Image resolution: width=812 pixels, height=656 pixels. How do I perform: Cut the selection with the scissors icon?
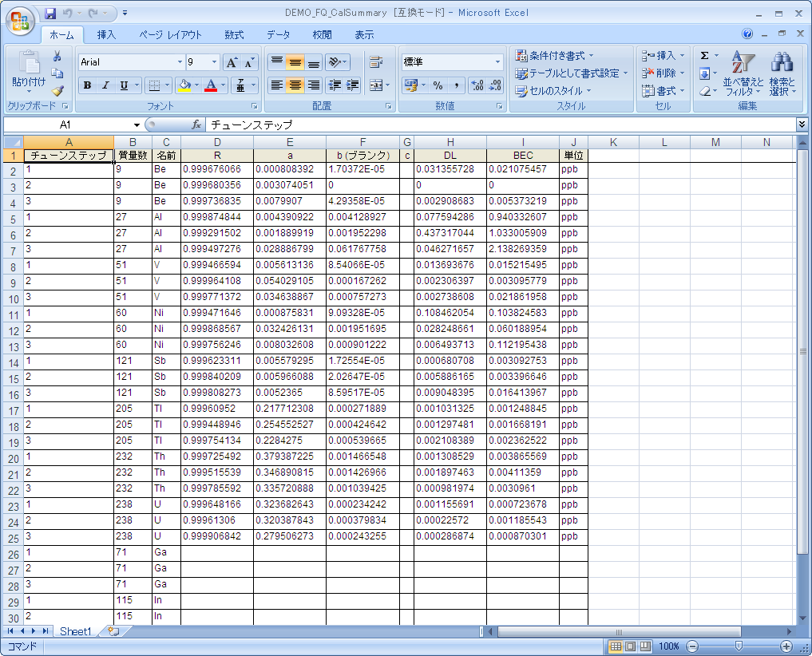pyautogui.click(x=57, y=56)
